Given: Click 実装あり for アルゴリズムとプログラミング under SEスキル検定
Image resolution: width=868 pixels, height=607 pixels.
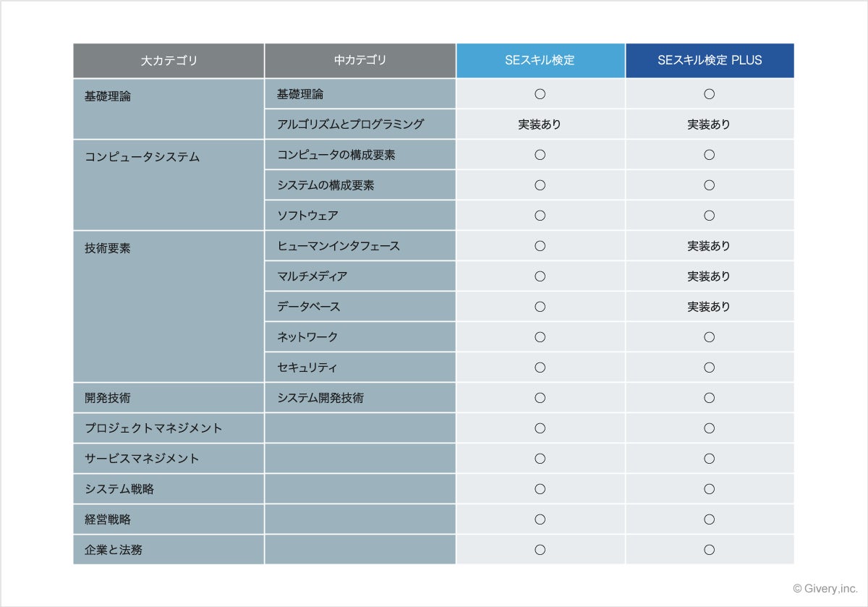Looking at the screenshot, I should (540, 124).
